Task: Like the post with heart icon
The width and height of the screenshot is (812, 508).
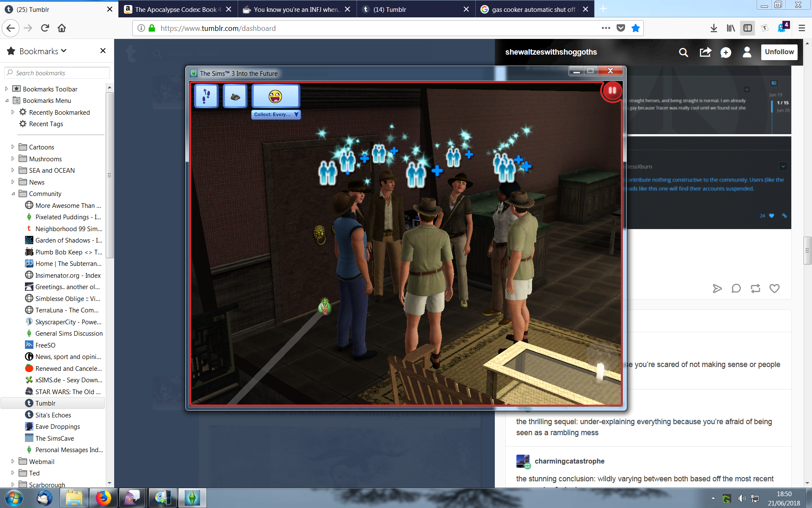Action: pyautogui.click(x=774, y=289)
